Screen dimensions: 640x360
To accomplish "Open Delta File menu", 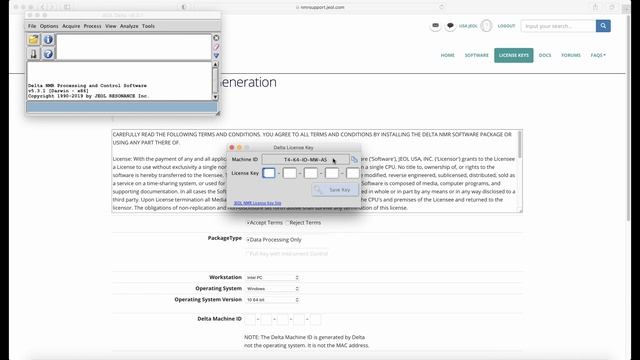I will [x=32, y=26].
